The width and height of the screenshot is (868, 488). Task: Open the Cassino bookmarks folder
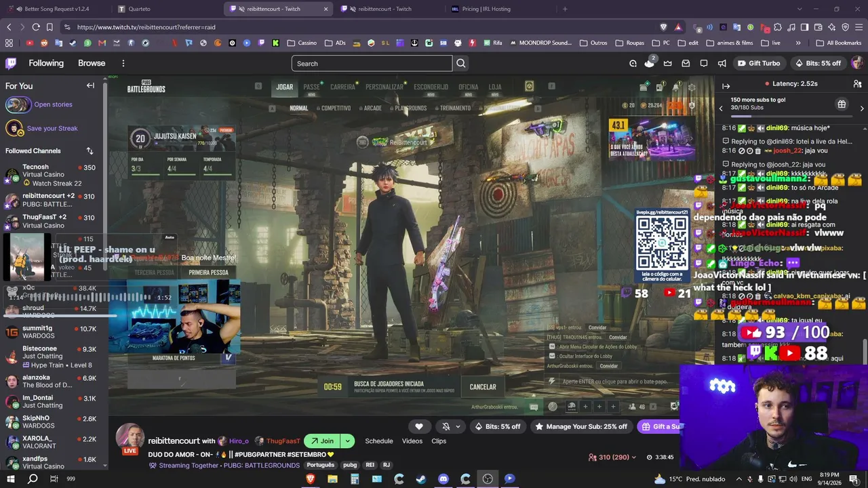point(302,43)
